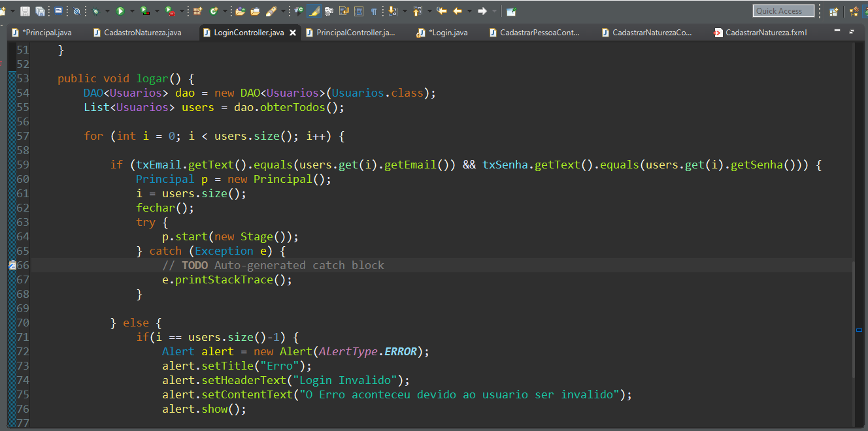868x431 pixels.
Task: Click the Save All toolbar icon
Action: pos(41,11)
